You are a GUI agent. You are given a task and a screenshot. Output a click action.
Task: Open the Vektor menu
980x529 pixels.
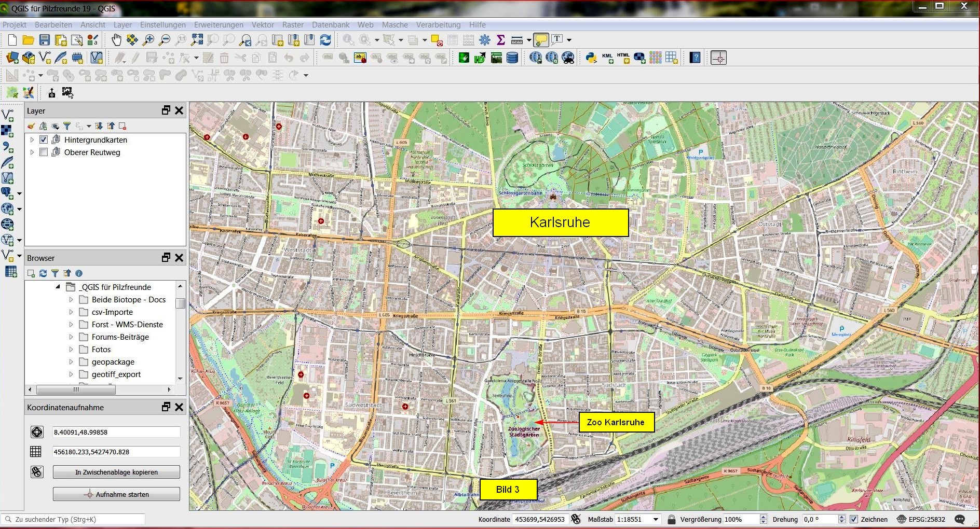pyautogui.click(x=263, y=24)
